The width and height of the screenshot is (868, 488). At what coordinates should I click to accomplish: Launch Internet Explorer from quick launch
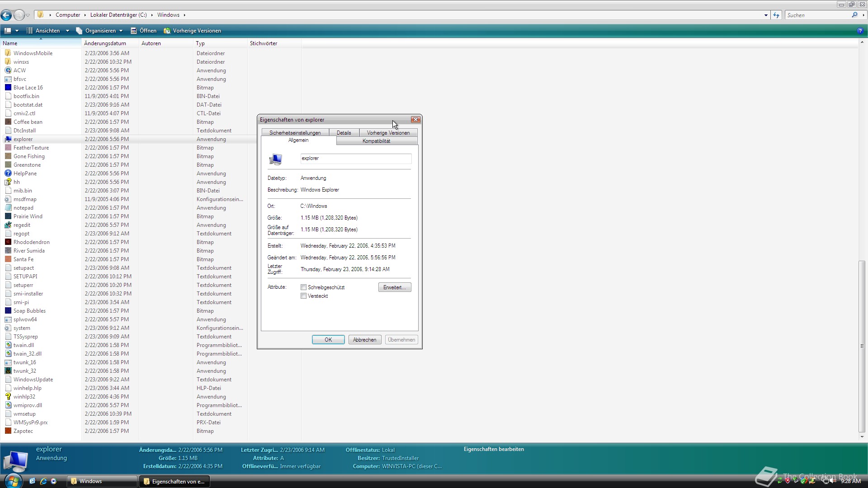[43, 481]
